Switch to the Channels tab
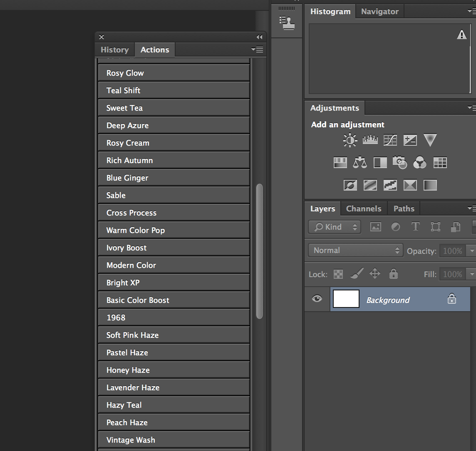 tap(364, 209)
